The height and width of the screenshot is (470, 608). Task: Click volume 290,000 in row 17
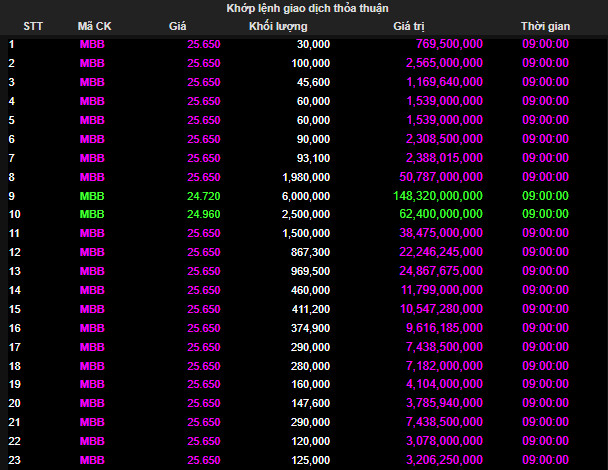pyautogui.click(x=311, y=347)
